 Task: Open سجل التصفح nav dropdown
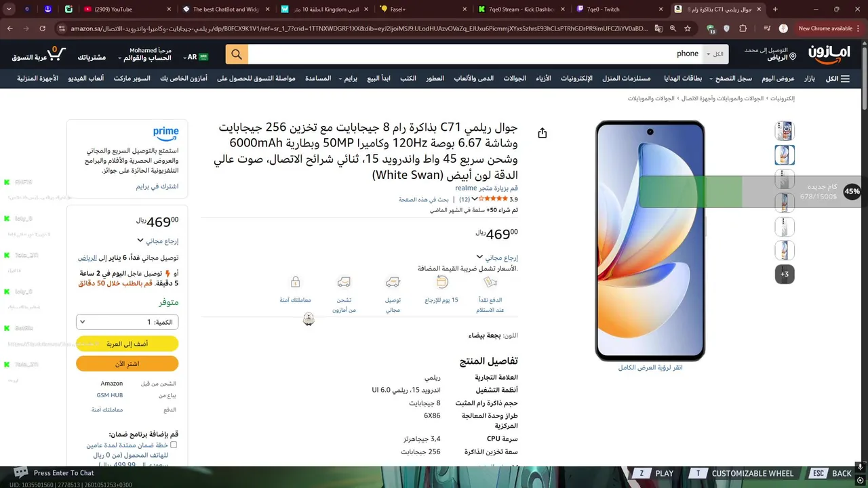click(731, 79)
